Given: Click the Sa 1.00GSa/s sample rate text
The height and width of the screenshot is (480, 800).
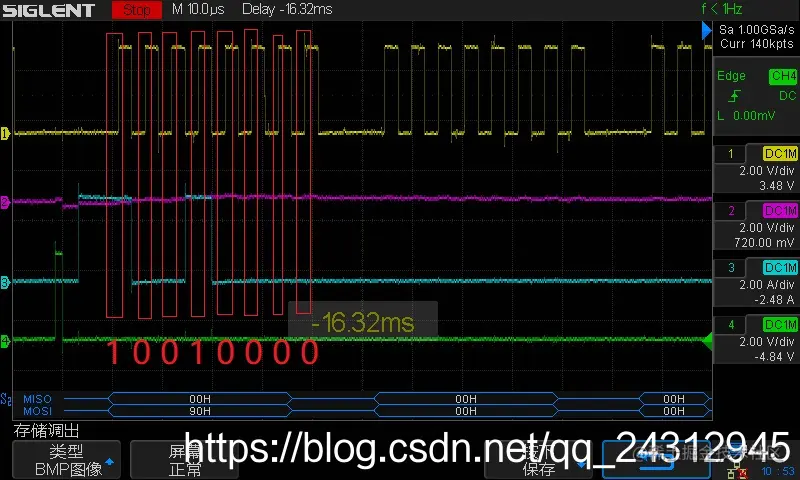Looking at the screenshot, I should click(x=757, y=30).
